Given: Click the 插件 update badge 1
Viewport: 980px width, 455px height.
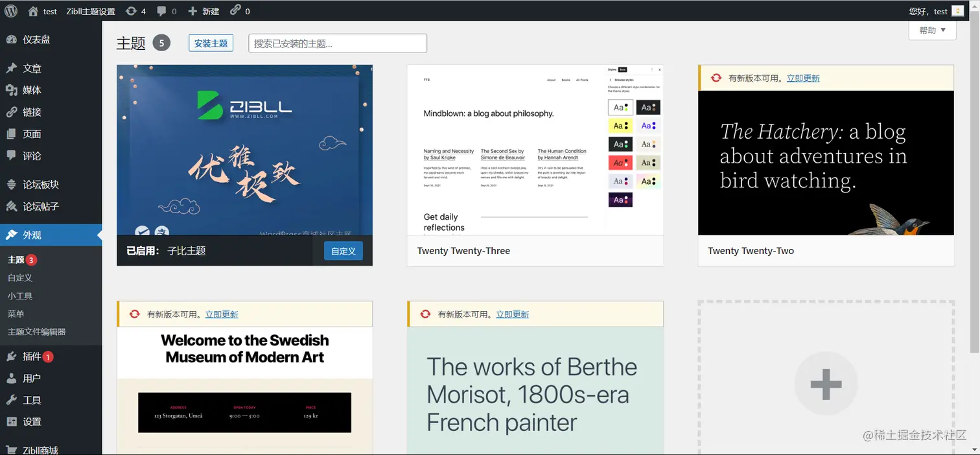Looking at the screenshot, I should [48, 356].
